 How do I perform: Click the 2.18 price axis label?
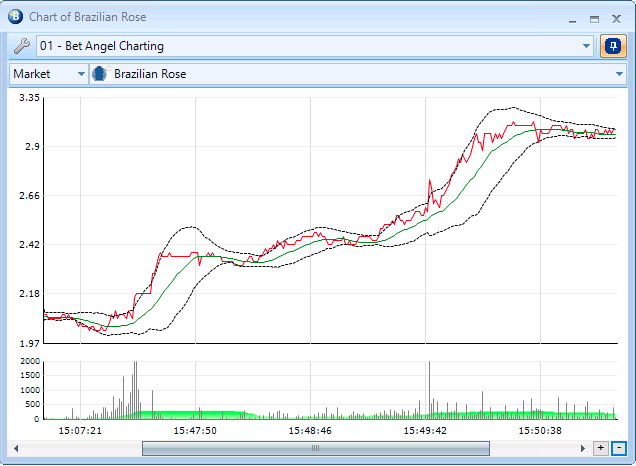pyautogui.click(x=29, y=294)
